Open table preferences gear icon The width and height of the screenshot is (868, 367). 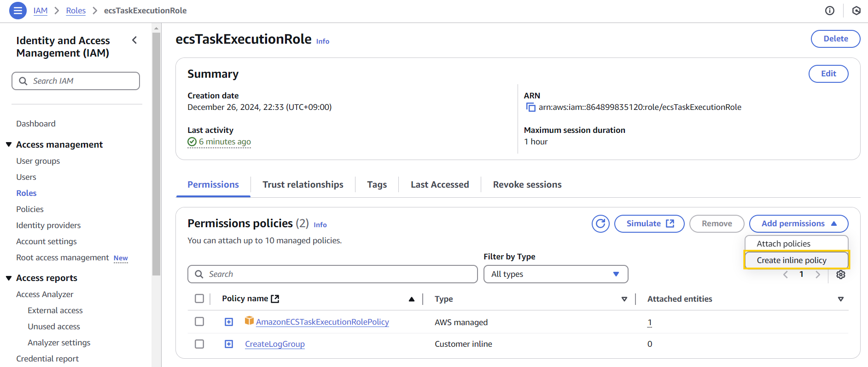(840, 275)
